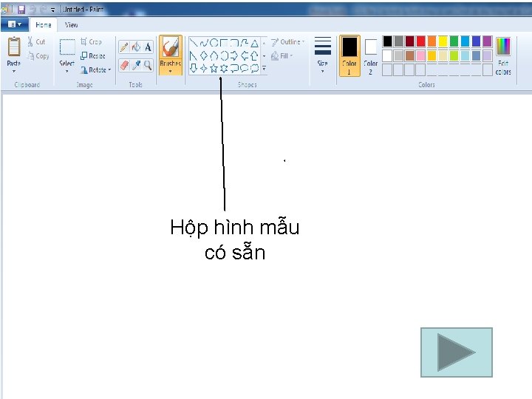Switch to the View tab
This screenshot has height=399, width=532.
71,25
